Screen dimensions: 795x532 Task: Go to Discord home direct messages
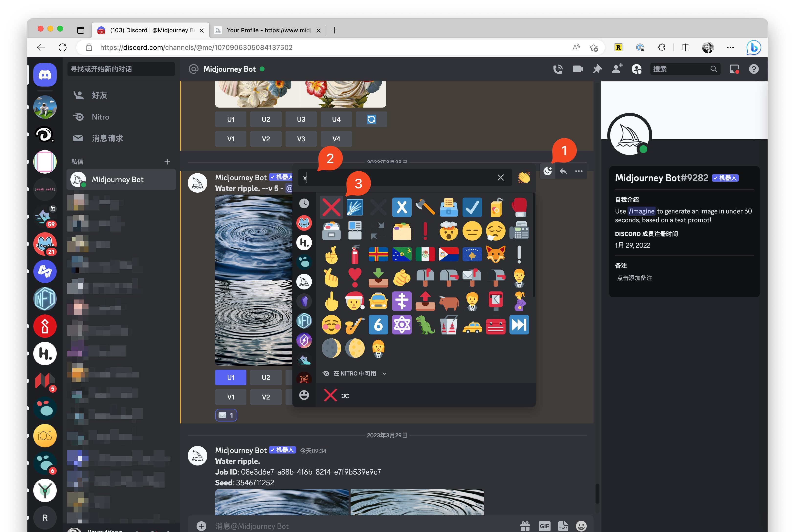(x=45, y=75)
